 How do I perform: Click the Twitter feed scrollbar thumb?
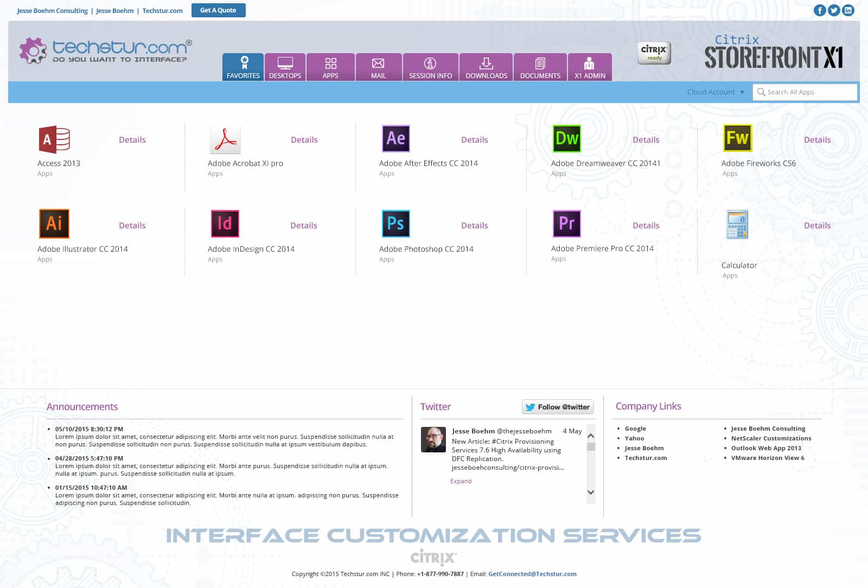[x=591, y=447]
